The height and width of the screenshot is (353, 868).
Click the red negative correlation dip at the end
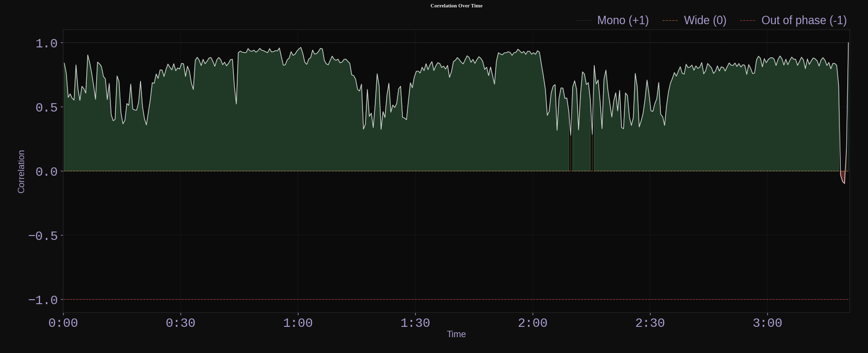(x=843, y=177)
